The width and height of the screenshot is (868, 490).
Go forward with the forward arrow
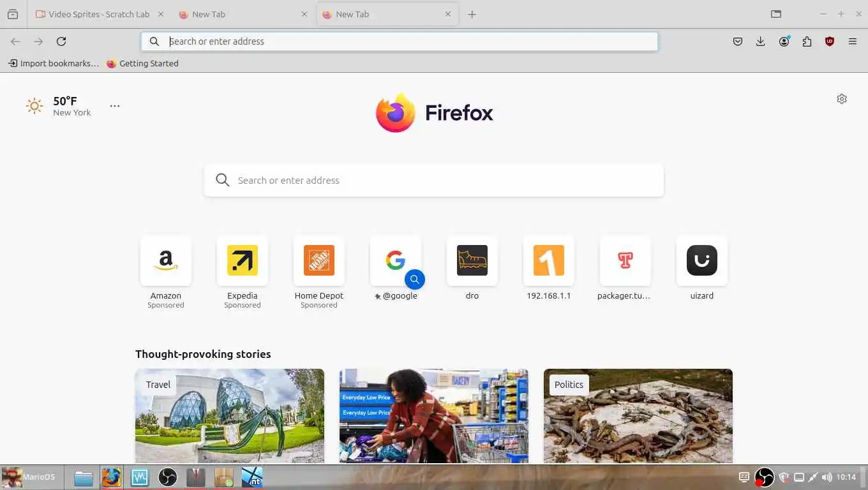pos(38,41)
